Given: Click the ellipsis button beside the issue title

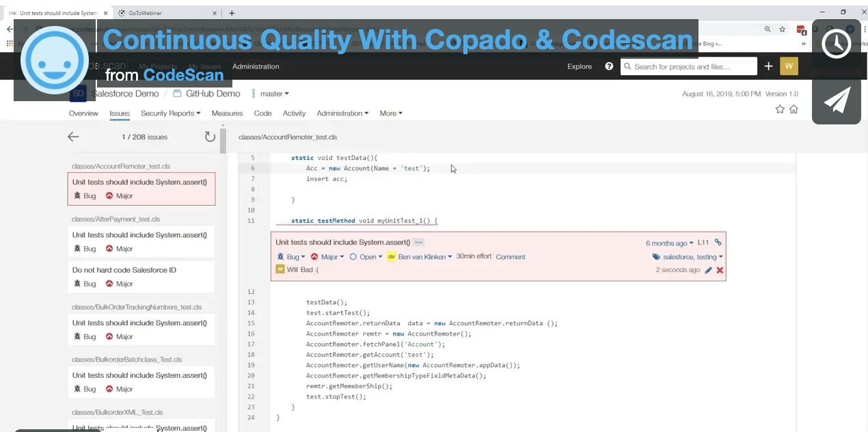Looking at the screenshot, I should pyautogui.click(x=418, y=242).
